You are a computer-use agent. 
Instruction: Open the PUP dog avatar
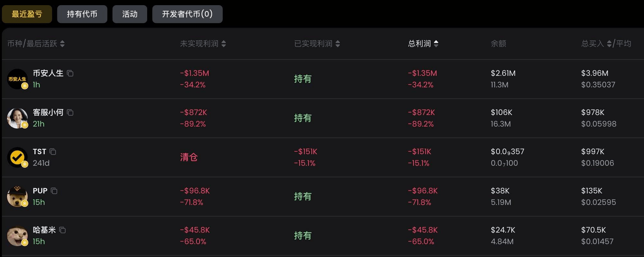pyautogui.click(x=17, y=197)
